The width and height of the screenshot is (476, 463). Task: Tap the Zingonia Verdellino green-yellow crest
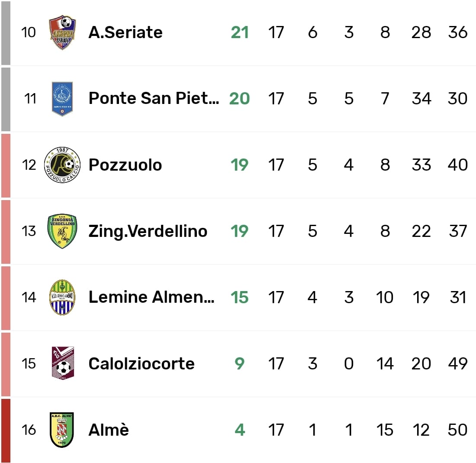(62, 231)
